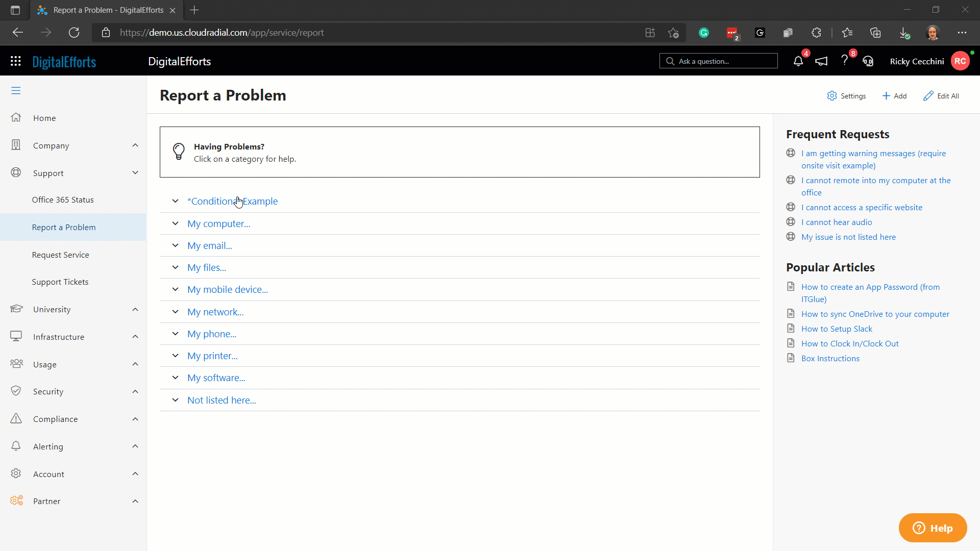This screenshot has height=551, width=980.
Task: Expand the Usage menu chevron
Action: (135, 364)
